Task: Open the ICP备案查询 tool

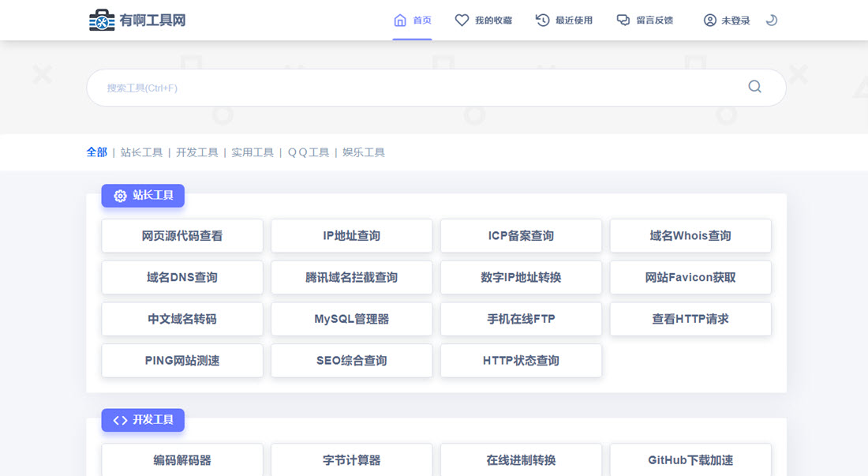Action: coord(521,236)
